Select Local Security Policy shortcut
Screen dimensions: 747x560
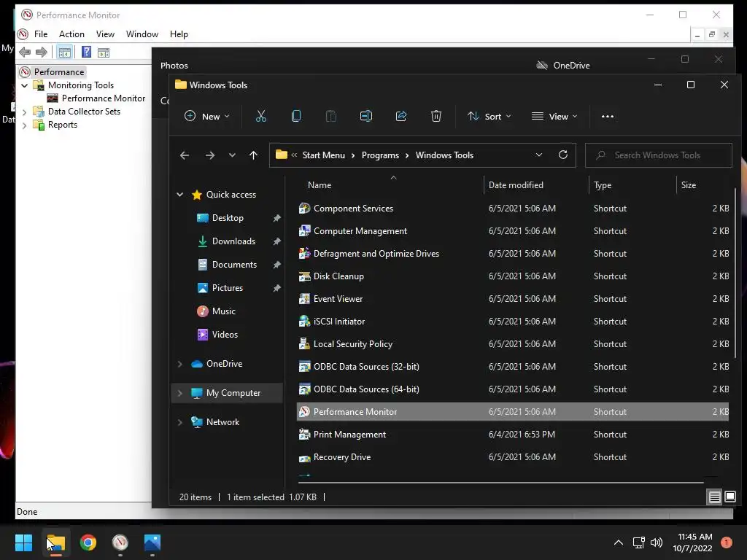[x=513, y=344]
